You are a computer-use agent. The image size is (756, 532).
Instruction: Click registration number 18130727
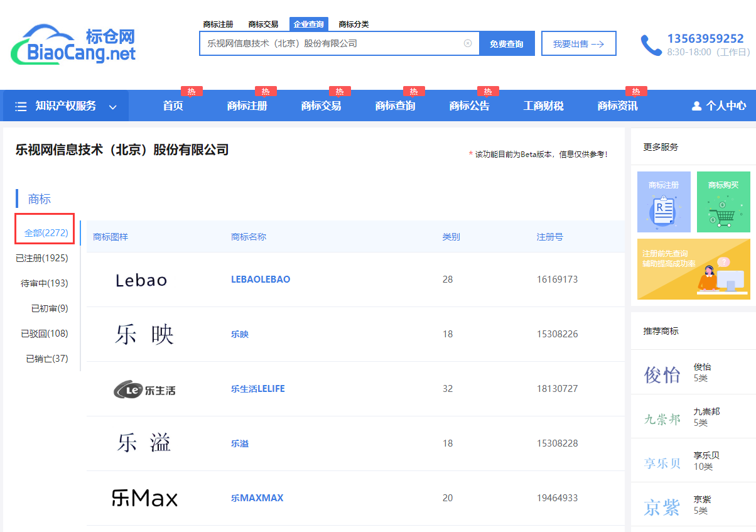pos(558,389)
